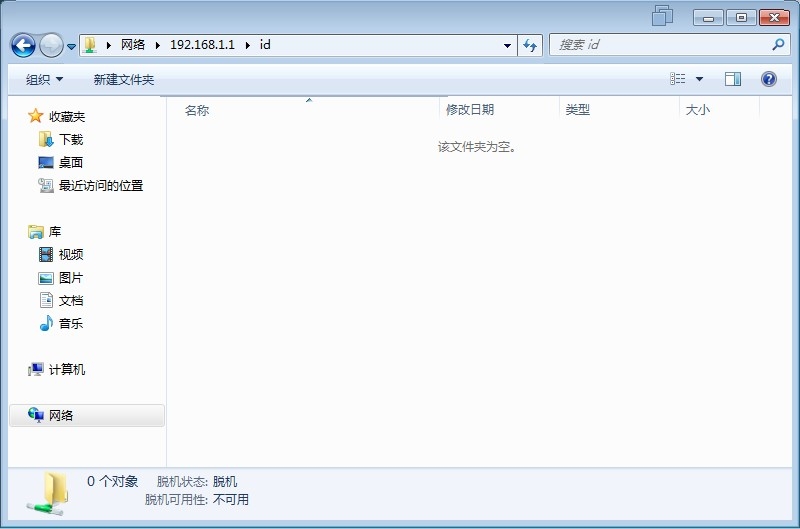Open the more view options arrow
The height and width of the screenshot is (529, 800).
coord(699,79)
